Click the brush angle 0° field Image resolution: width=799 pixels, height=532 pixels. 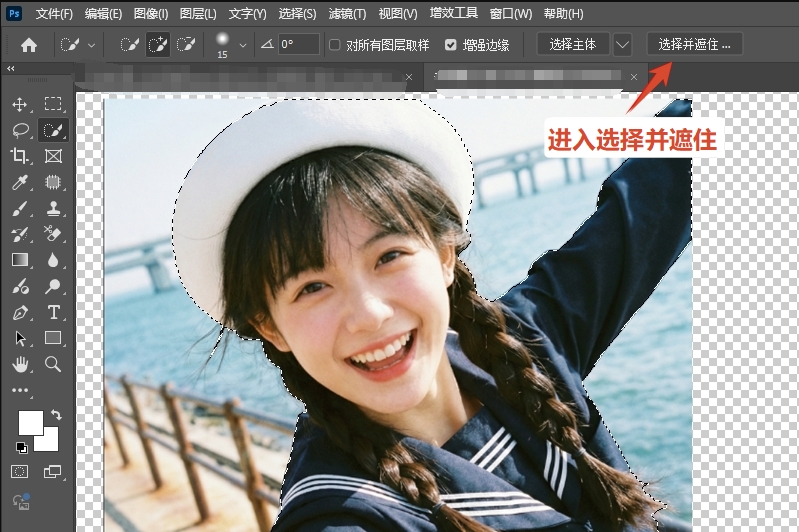tap(299, 44)
